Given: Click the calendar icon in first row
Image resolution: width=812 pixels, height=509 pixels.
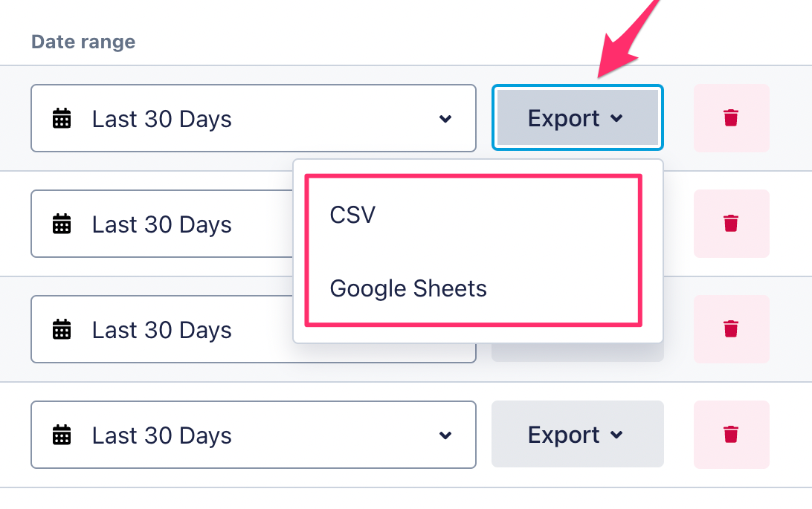Looking at the screenshot, I should [x=62, y=119].
